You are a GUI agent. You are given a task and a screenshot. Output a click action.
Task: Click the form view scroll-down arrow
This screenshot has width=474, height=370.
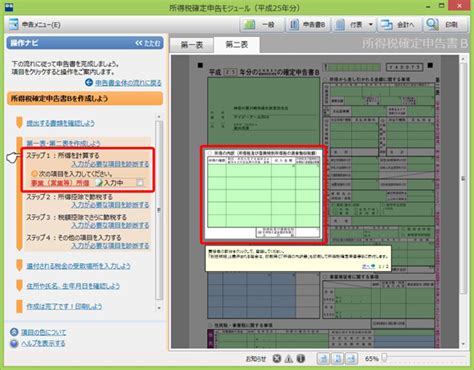[463, 344]
